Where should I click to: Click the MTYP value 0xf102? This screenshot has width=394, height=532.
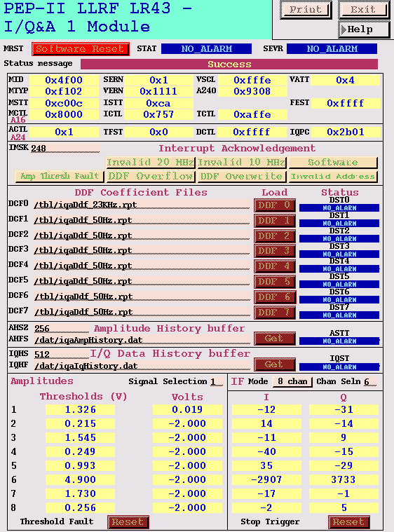[x=64, y=91]
